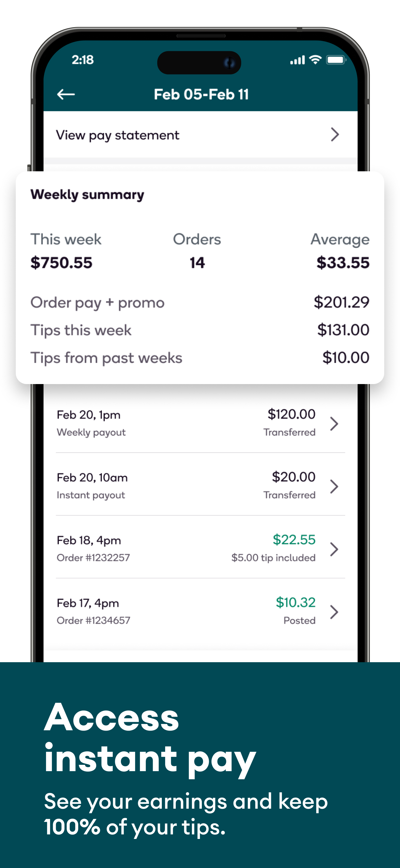400x868 pixels.
Task: Tap the back arrow icon
Action: pyautogui.click(x=66, y=94)
